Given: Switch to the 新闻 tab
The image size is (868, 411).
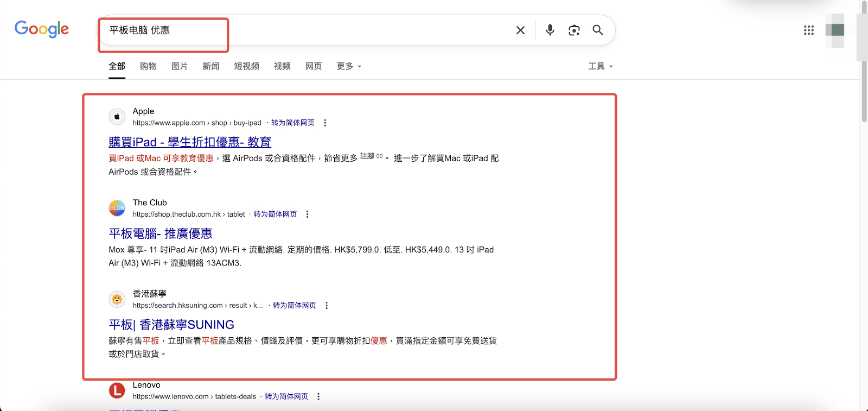Looking at the screenshot, I should click(x=211, y=66).
